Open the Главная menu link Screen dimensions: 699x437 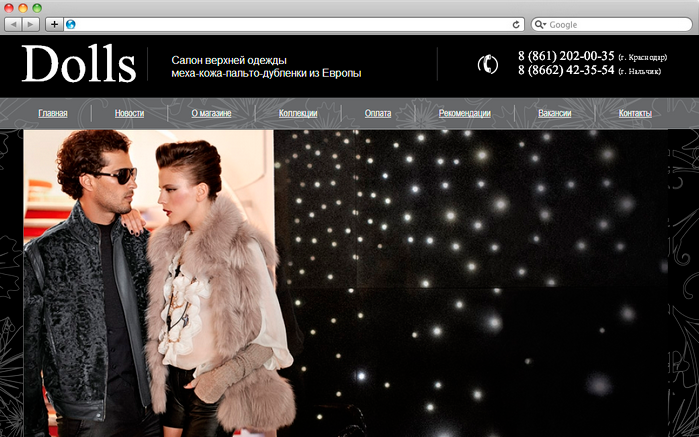(x=53, y=114)
